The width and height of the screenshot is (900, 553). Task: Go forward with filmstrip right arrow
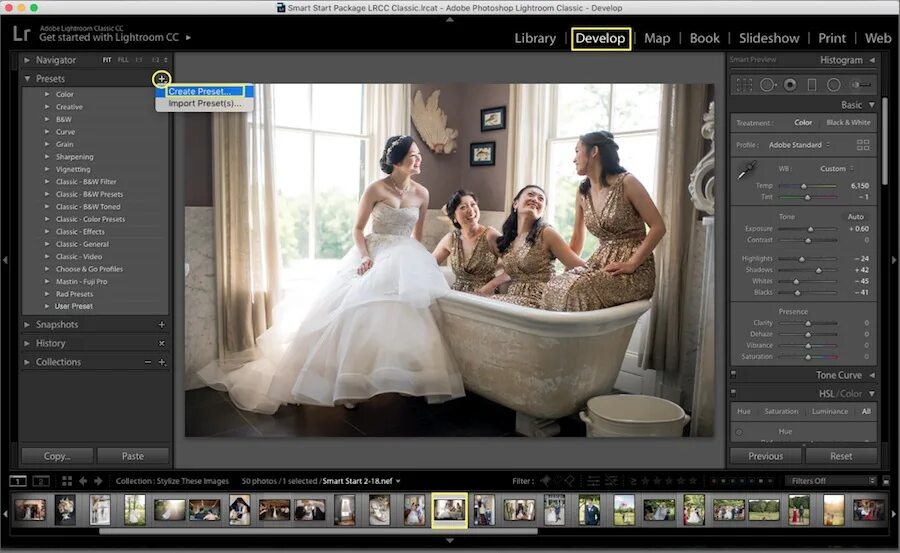click(98, 481)
